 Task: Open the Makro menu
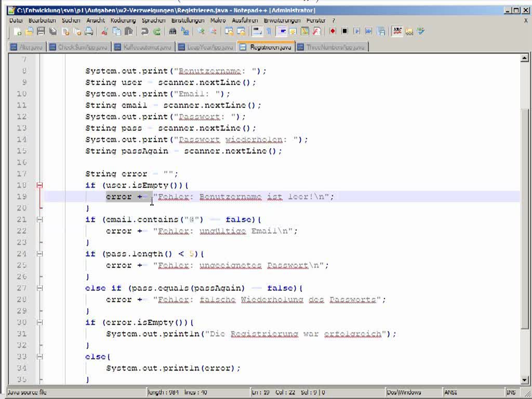point(218,20)
